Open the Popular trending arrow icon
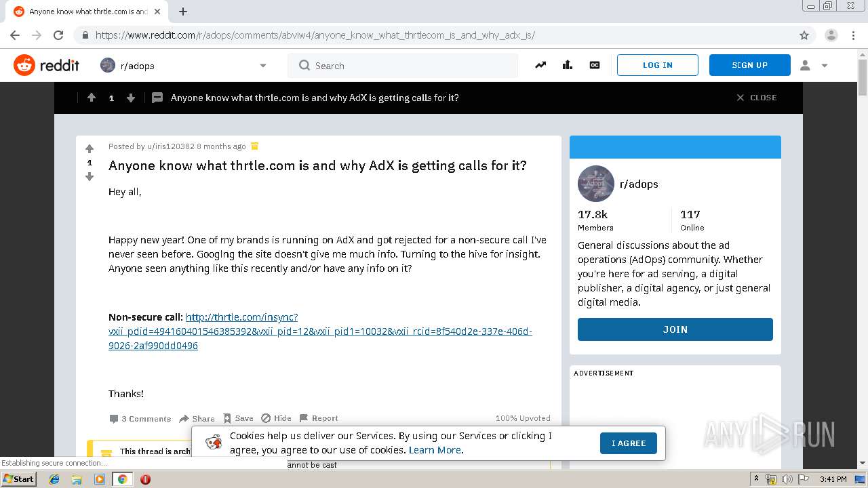This screenshot has height=488, width=868. point(540,65)
